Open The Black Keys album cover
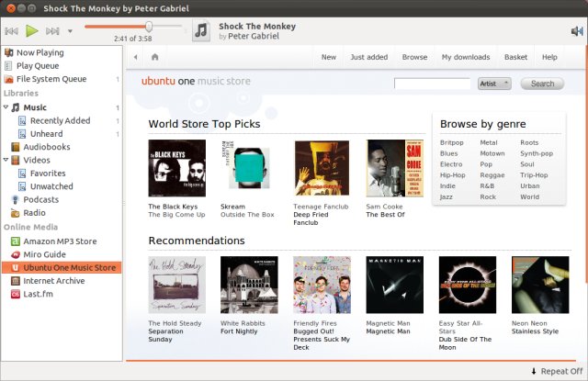This screenshot has height=381, width=588. (x=177, y=168)
